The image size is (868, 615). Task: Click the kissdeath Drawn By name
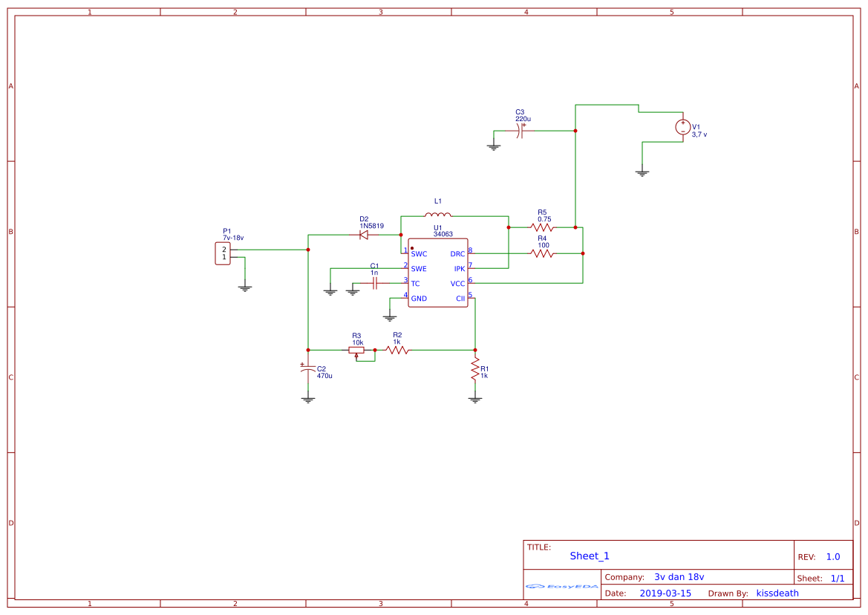pyautogui.click(x=777, y=593)
